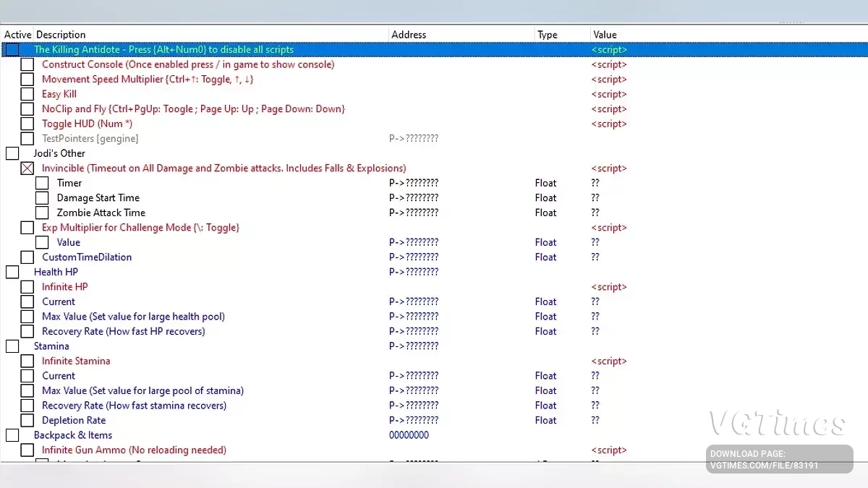
Task: Open the Backpack & Items group checkbox
Action: coord(12,435)
